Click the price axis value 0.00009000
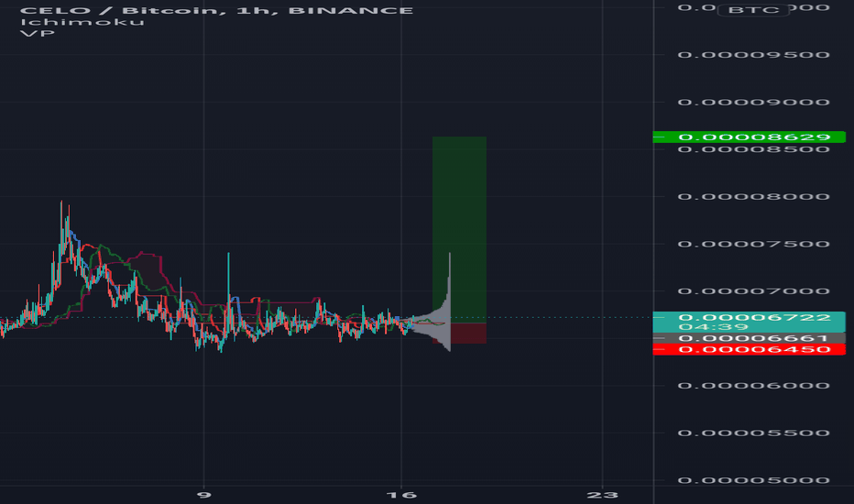Viewport: 854px width, 504px height. 754,103
